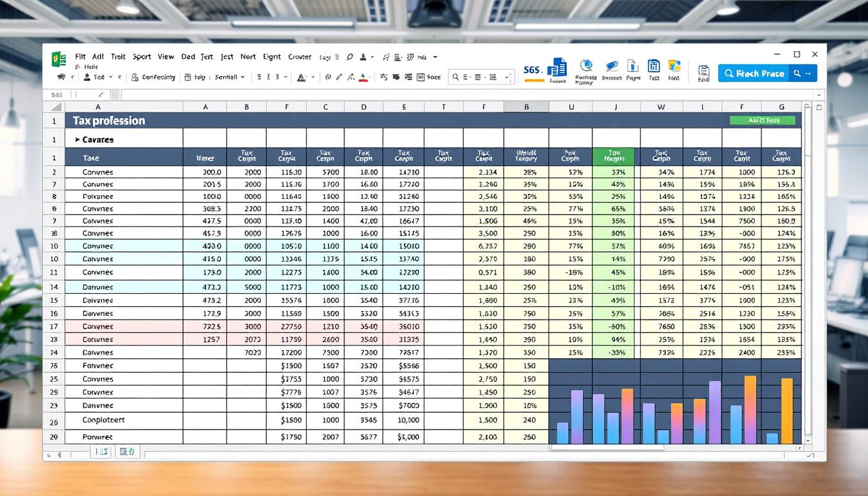This screenshot has height=496, width=868.
Task: Click the S6S name box
Action: click(57, 95)
